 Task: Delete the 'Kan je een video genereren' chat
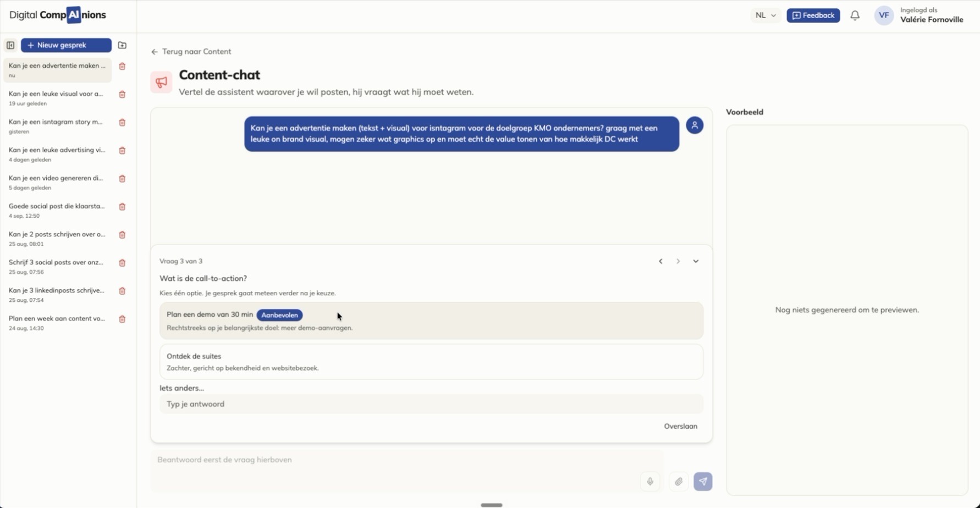pyautogui.click(x=122, y=179)
